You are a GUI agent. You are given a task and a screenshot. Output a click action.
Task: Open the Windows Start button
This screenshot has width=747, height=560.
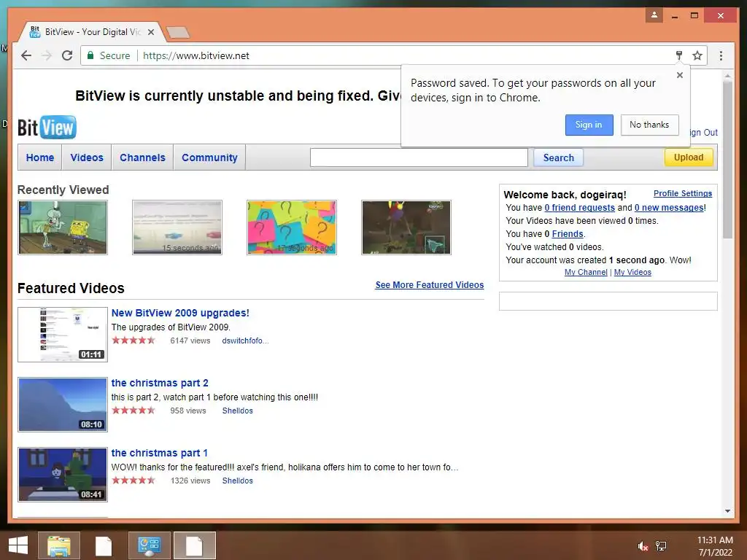[x=18, y=545]
